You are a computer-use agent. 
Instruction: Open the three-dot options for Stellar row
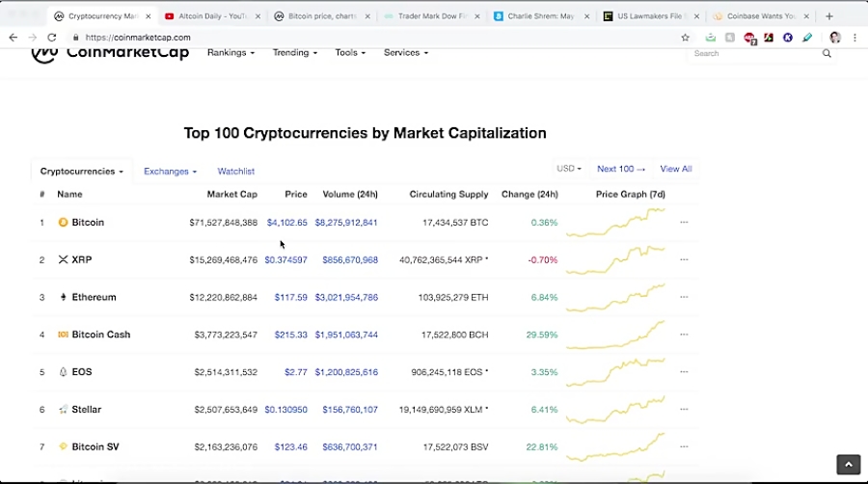684,410
